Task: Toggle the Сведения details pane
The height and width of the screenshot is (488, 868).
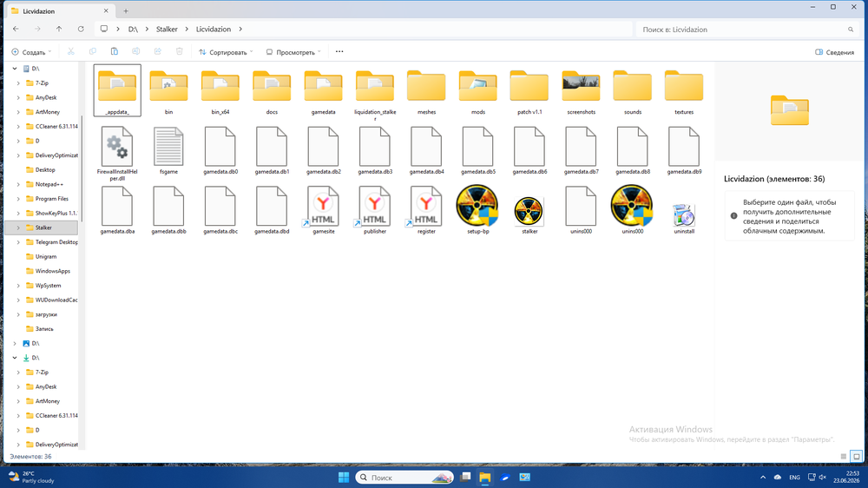Action: tap(835, 52)
